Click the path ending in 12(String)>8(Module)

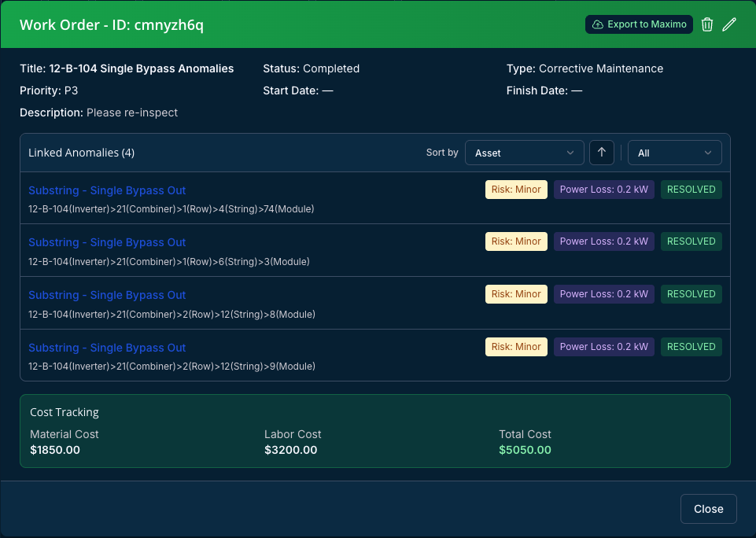171,315
